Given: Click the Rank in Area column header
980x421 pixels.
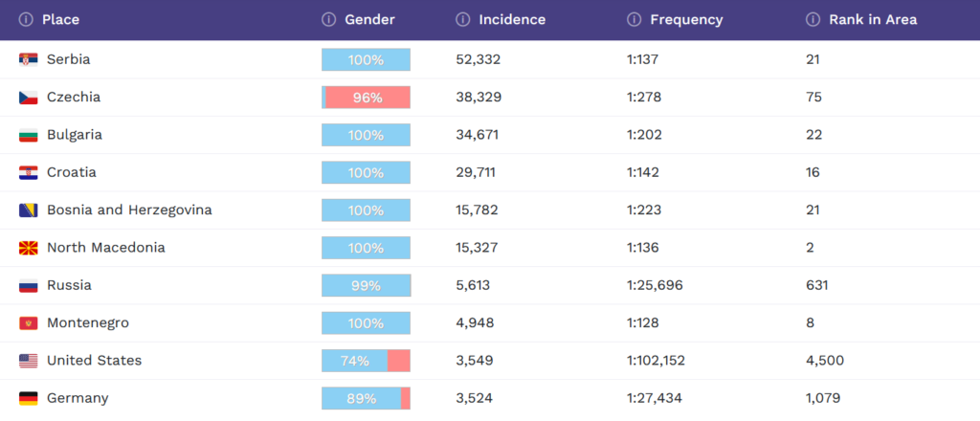Looking at the screenshot, I should click(x=873, y=20).
